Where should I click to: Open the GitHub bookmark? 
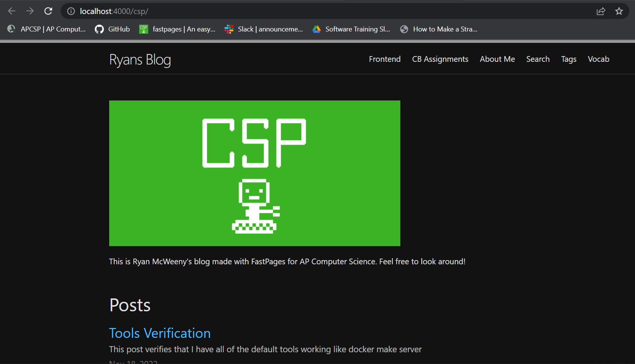coord(112,29)
